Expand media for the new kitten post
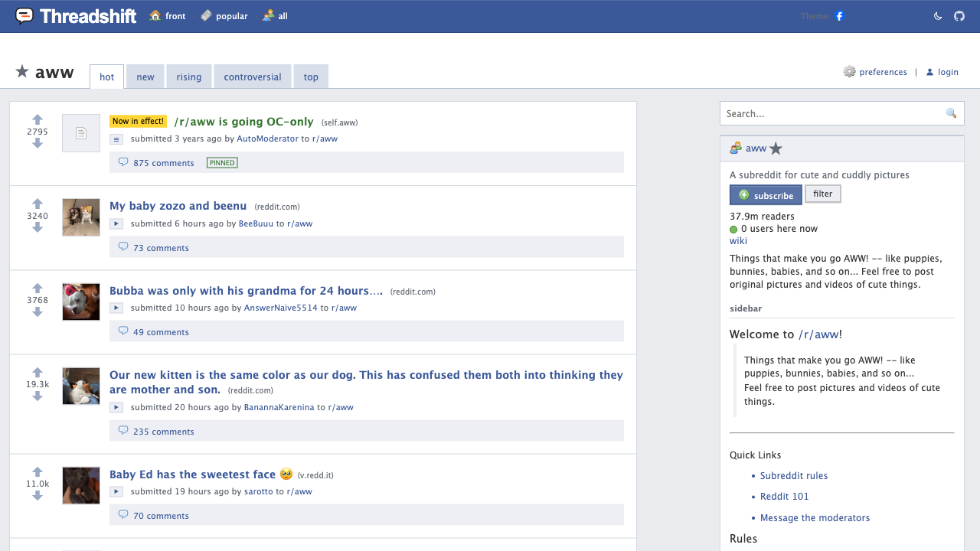 click(116, 407)
